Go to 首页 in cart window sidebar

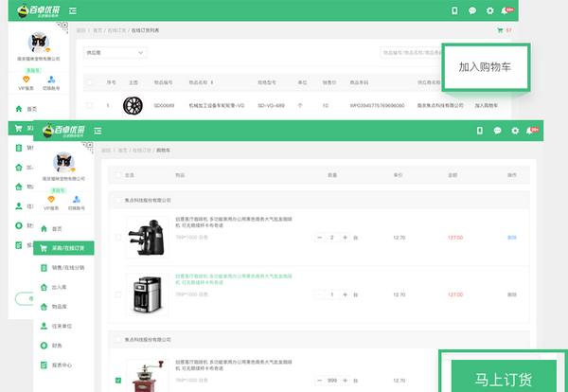tap(51, 229)
